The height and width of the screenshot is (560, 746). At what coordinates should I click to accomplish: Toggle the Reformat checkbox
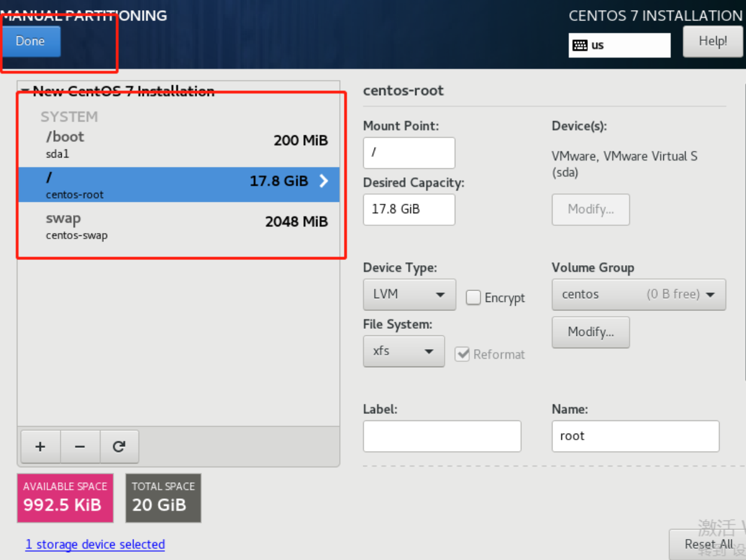tap(462, 354)
